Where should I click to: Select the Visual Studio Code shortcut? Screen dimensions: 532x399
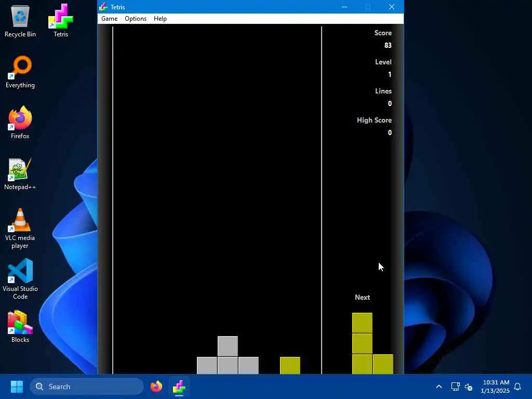click(x=20, y=280)
